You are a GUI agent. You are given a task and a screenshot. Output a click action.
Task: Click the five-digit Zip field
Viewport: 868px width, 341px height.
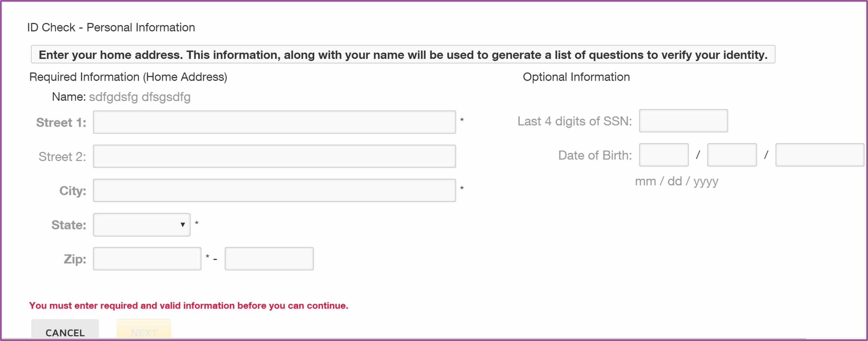(x=147, y=259)
